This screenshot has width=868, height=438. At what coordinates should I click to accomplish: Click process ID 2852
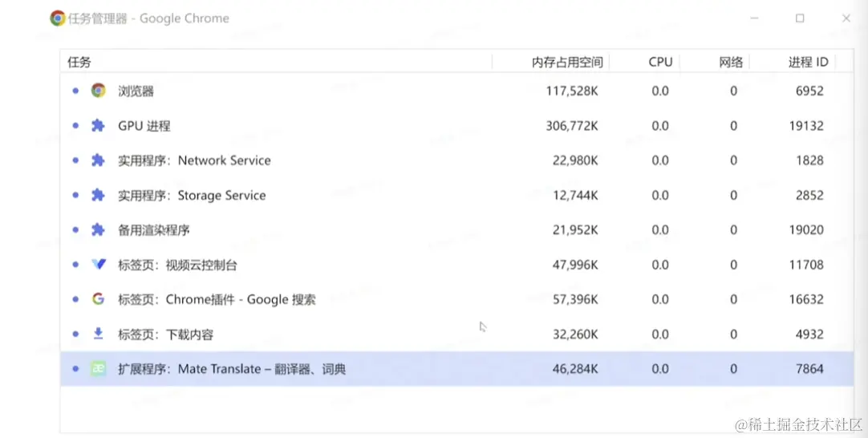(809, 195)
